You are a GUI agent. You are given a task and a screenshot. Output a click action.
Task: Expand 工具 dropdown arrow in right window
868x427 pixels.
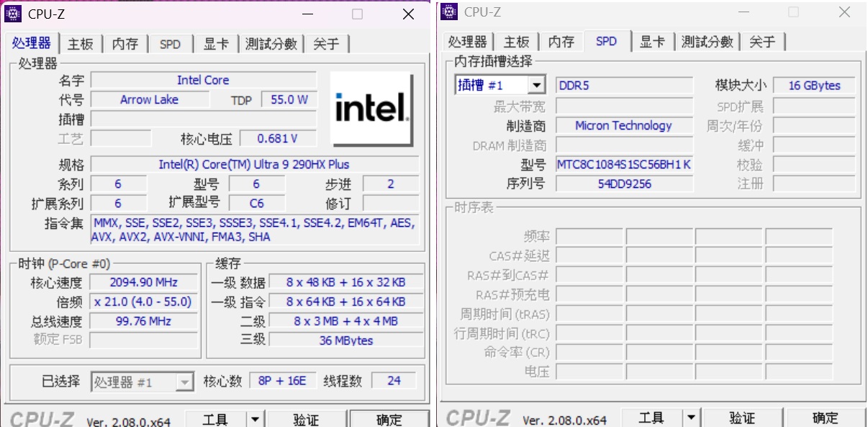pos(691,418)
